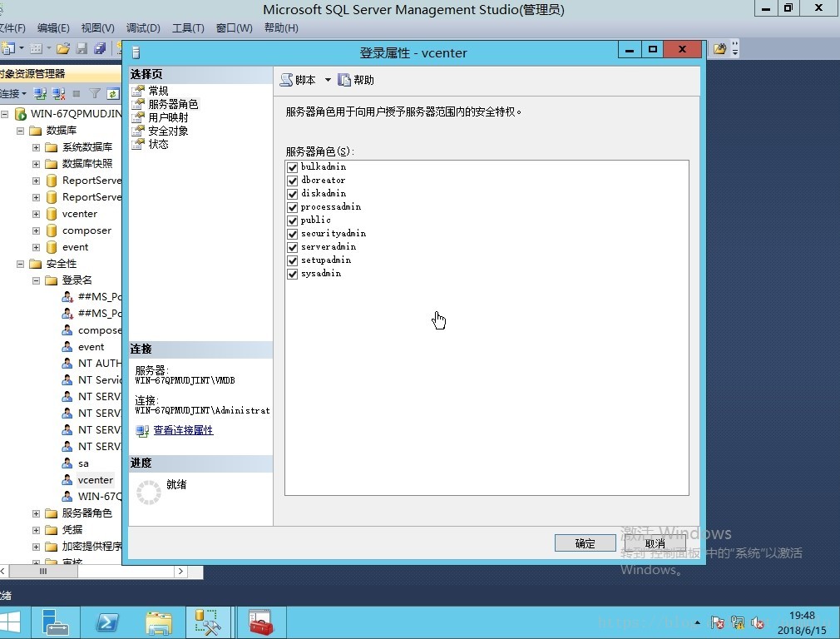Open 查看连接属性 link
Image resolution: width=840 pixels, height=639 pixels.
coord(183,430)
